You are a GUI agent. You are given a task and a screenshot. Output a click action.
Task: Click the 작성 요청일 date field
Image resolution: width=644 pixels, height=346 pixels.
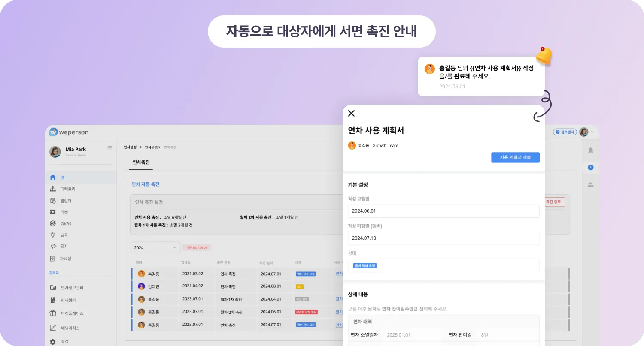444,211
